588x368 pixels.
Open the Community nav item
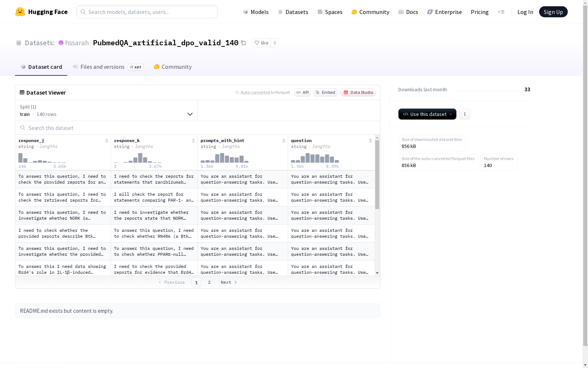click(370, 12)
